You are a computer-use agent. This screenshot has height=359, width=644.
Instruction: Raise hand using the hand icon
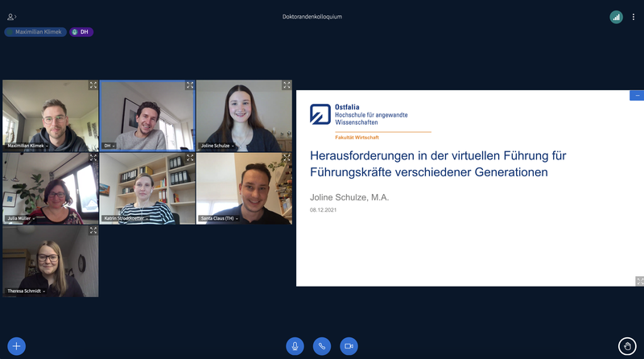(x=628, y=346)
